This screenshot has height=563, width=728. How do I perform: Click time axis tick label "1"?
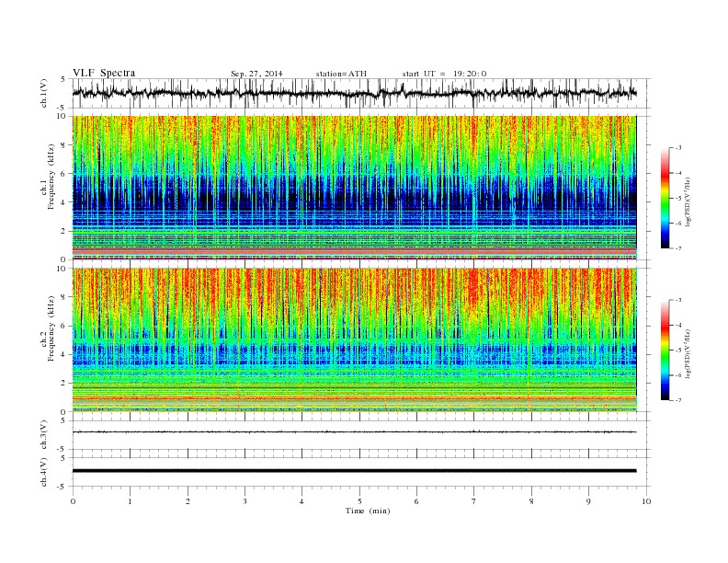coord(130,501)
